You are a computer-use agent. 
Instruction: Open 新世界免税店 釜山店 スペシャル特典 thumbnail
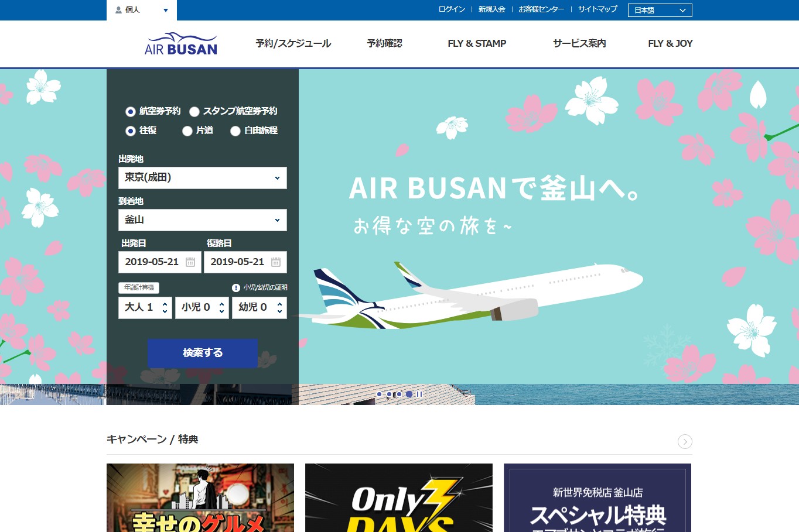click(x=597, y=497)
